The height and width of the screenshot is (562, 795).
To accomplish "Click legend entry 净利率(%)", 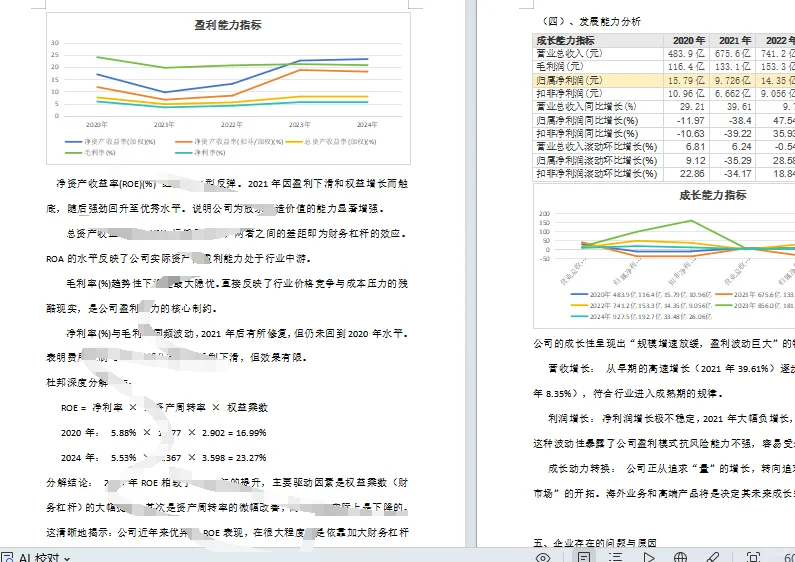I will pos(200,152).
